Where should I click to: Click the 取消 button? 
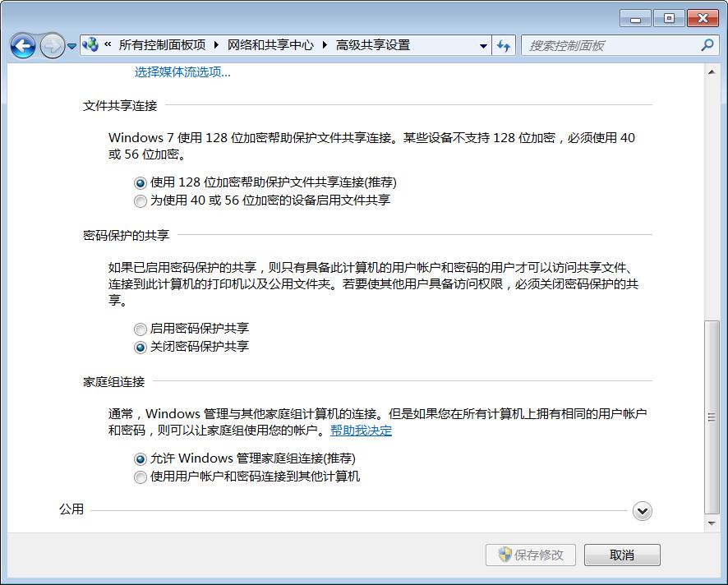(622, 555)
